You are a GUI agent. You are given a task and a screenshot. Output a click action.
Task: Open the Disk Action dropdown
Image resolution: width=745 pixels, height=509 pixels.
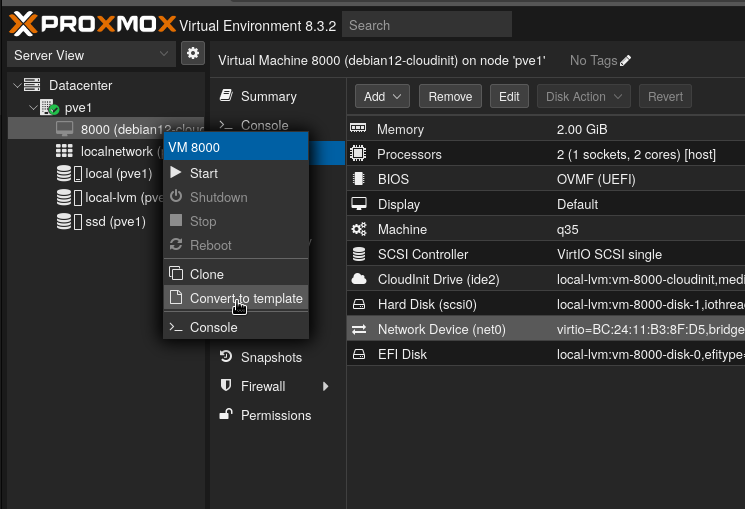[x=583, y=96]
